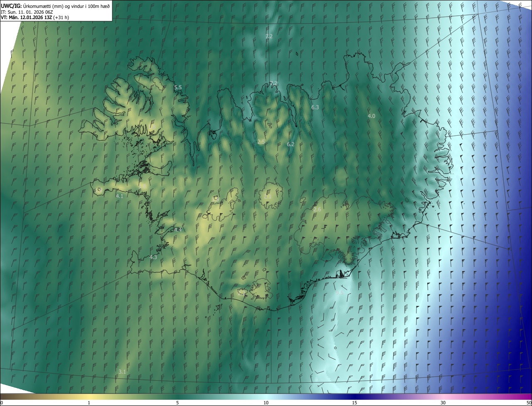
Task: Click the "IT: Sun. 11. 01. 2026 06Z" line
Action: click(27, 12)
